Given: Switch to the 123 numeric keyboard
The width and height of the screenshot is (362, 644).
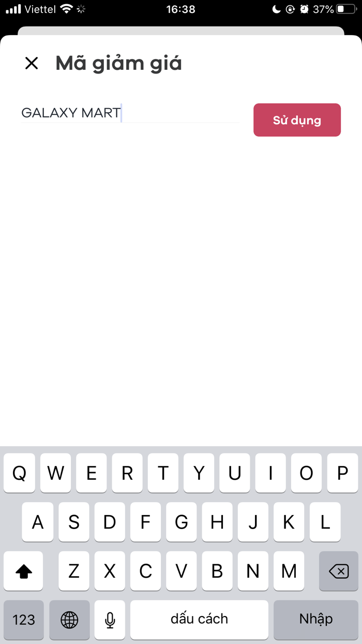Looking at the screenshot, I should pos(24,620).
